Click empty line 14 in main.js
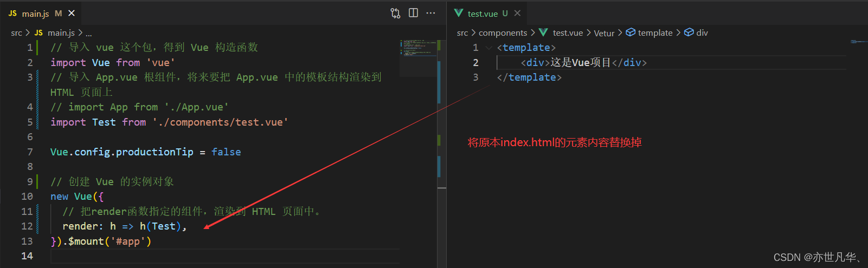Viewport: 868px width, 268px height. pos(225,256)
